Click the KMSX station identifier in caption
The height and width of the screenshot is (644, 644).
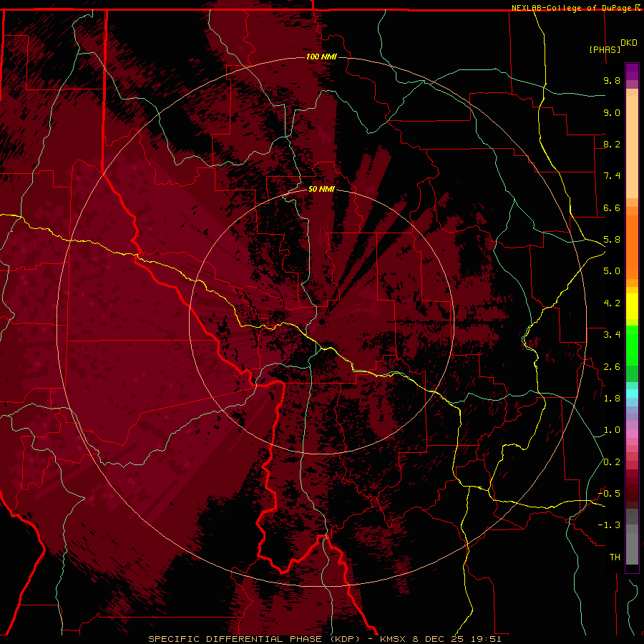click(394, 639)
